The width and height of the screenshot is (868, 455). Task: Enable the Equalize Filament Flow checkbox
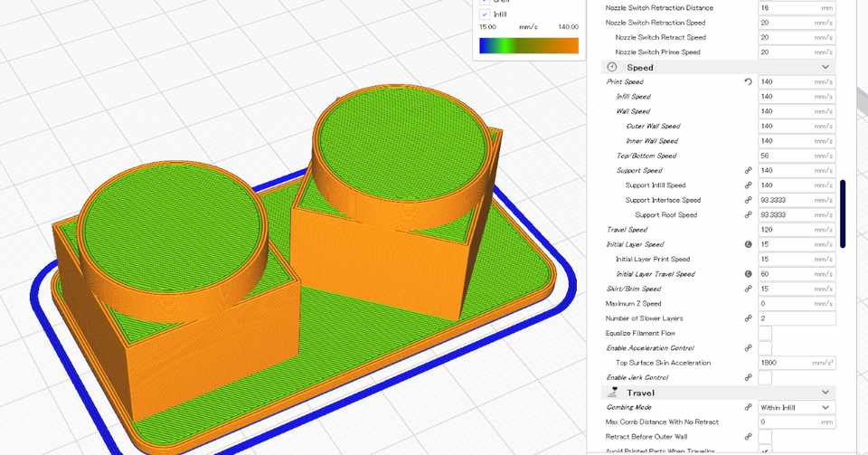(765, 333)
